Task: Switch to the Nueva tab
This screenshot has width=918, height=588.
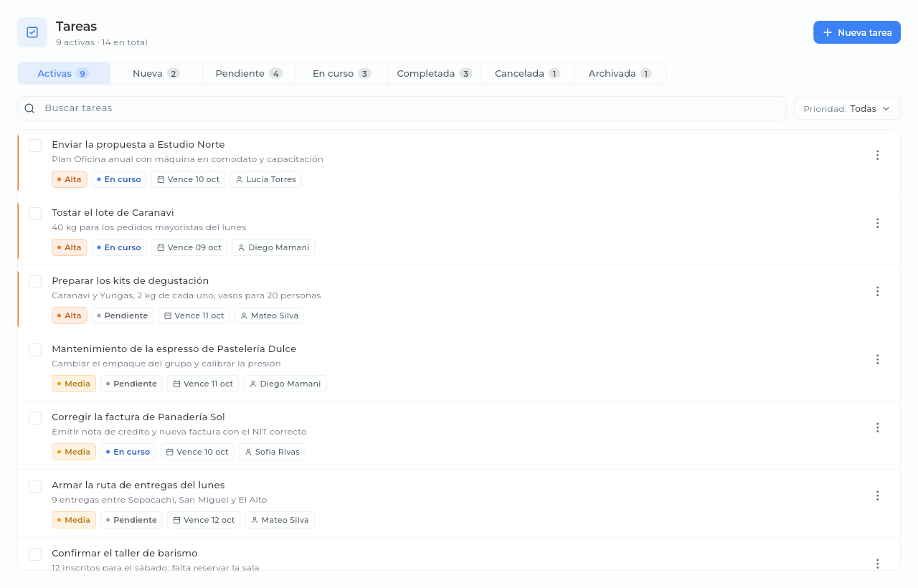Action: (156, 73)
